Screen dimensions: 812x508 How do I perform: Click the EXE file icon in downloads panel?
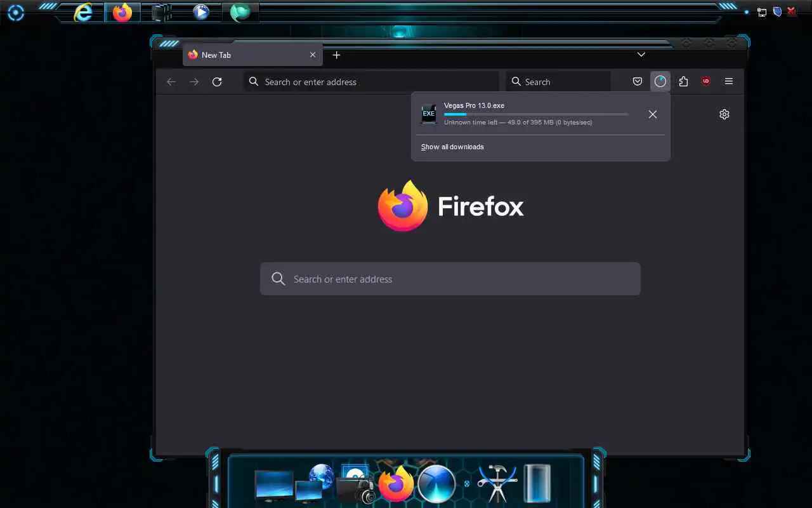[x=429, y=114]
